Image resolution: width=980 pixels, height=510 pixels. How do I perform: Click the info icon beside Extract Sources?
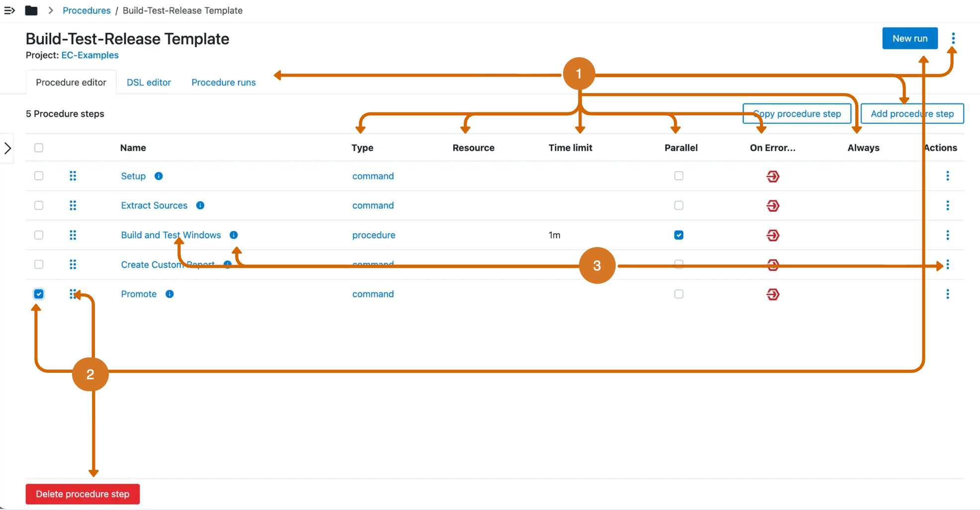tap(200, 205)
